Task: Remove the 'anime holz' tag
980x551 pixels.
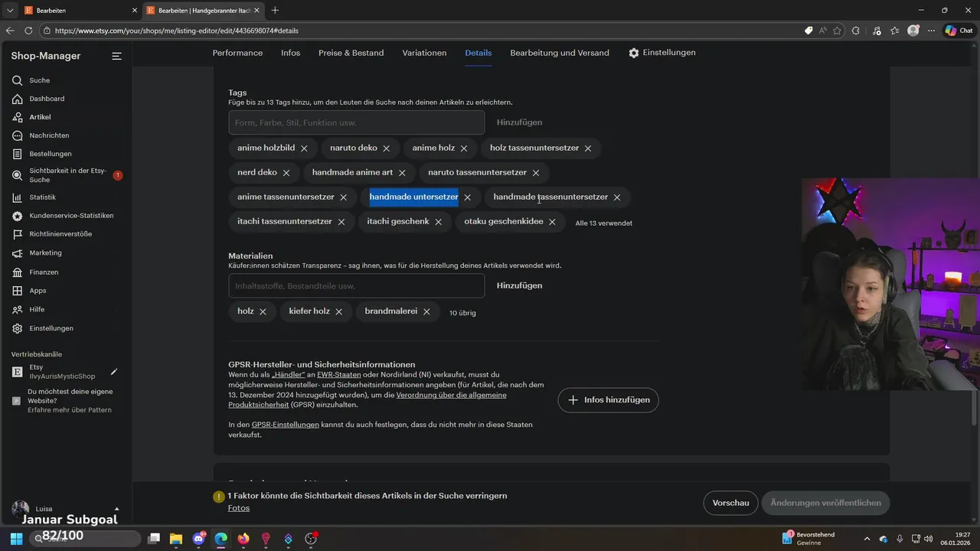Action: coord(464,148)
